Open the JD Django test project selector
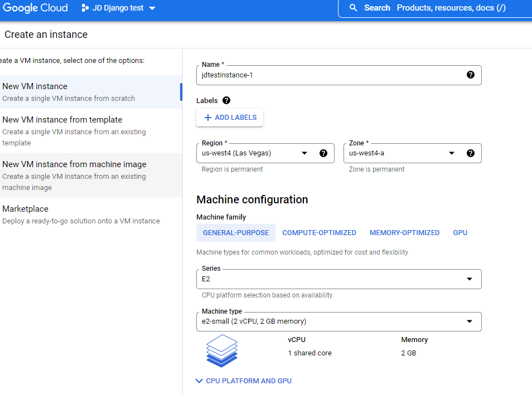This screenshot has height=395, width=532. tap(118, 8)
